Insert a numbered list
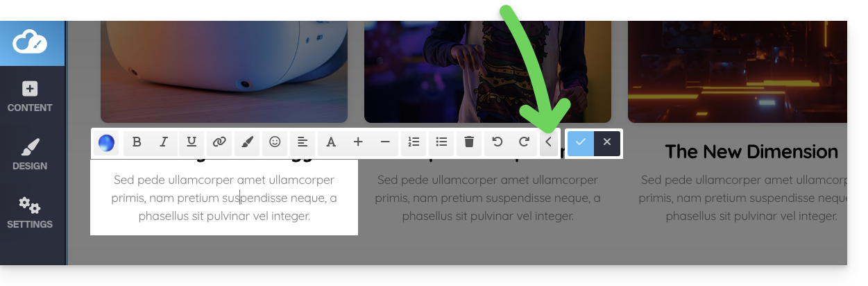 pos(414,142)
